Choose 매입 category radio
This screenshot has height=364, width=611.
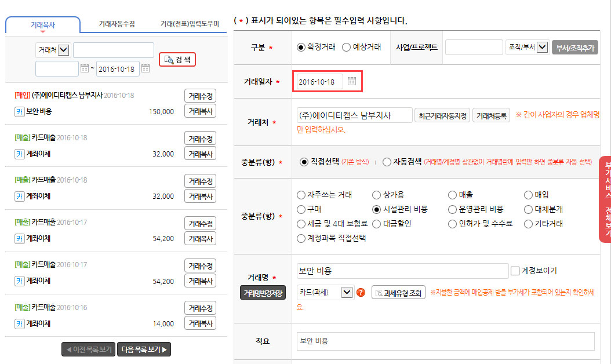(528, 195)
